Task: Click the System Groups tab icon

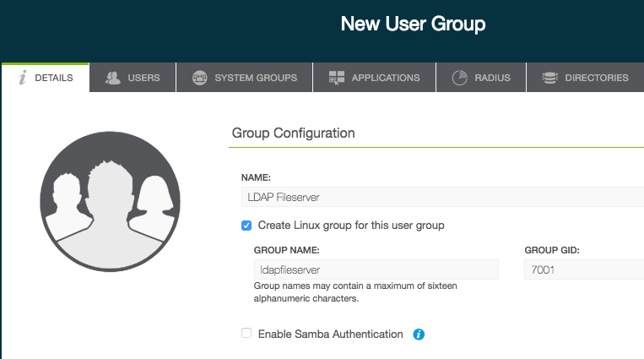Action: click(x=199, y=78)
